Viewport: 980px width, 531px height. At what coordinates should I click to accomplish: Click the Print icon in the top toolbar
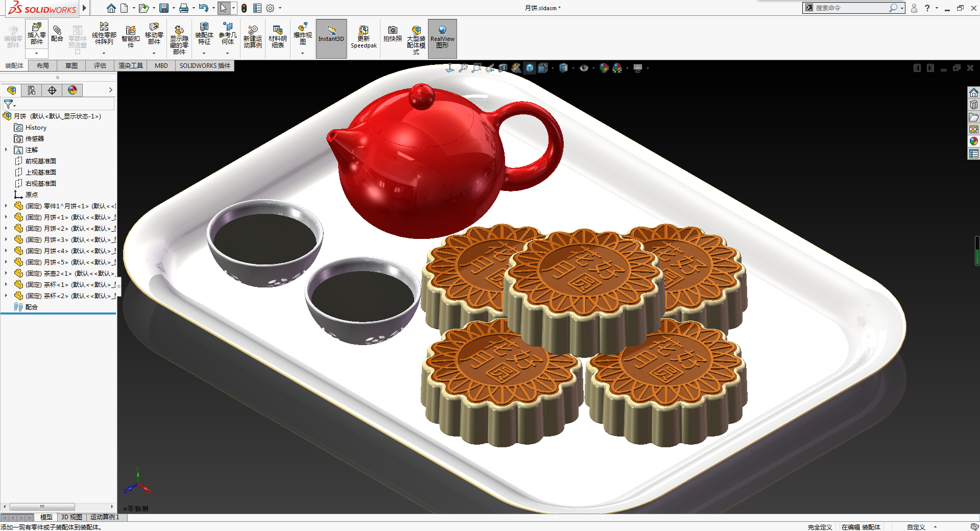pos(184,8)
